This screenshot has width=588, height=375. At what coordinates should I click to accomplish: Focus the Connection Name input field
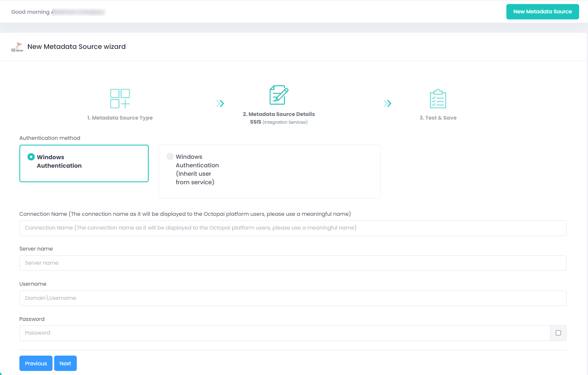293,228
